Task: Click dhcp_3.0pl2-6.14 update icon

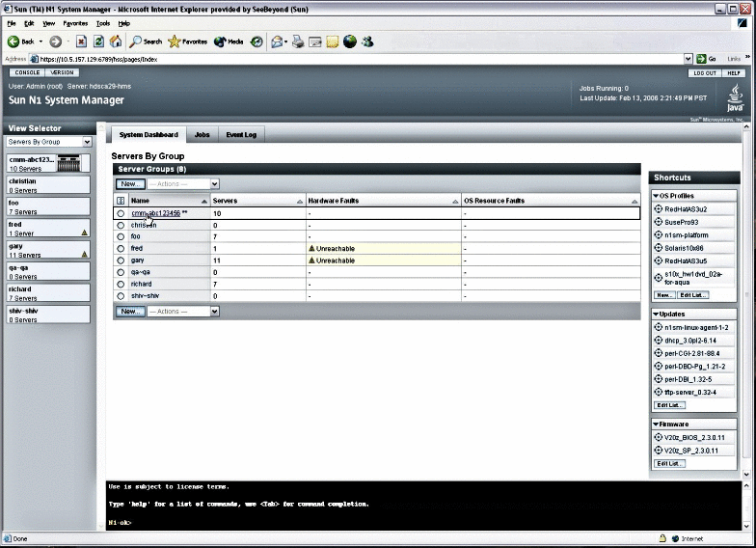Action: pos(658,340)
